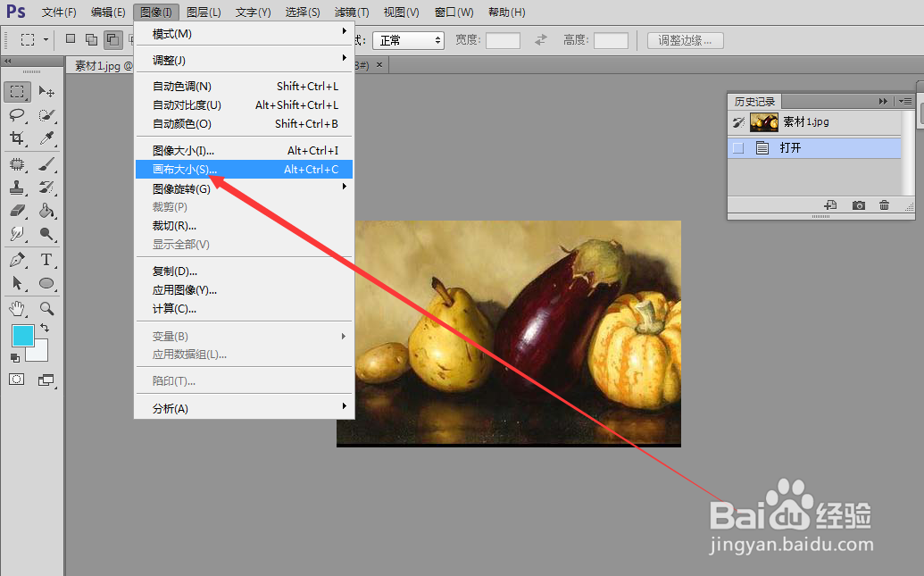Screen dimensions: 924x576
Task: Set history brush source for 素材1.jpg snapshot
Action: tap(738, 122)
